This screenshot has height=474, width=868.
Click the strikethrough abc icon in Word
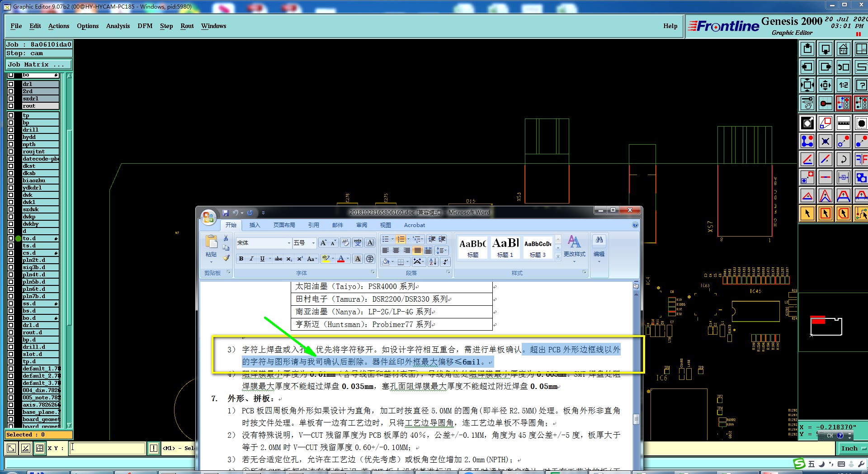pos(278,259)
